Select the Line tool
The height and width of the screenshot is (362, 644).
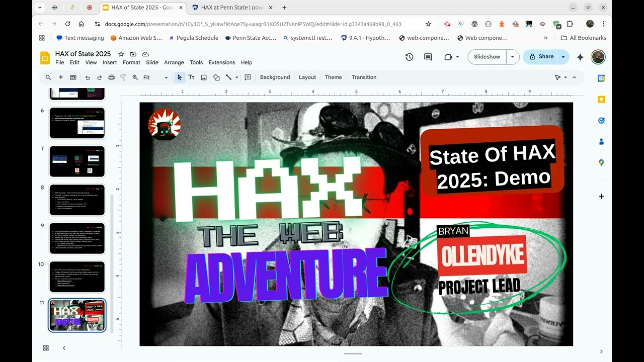(x=228, y=77)
